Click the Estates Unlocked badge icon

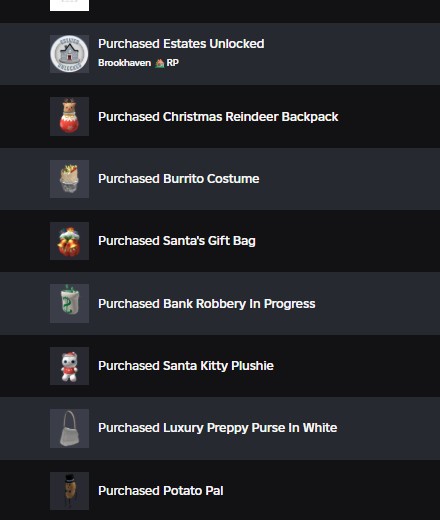coord(69,54)
